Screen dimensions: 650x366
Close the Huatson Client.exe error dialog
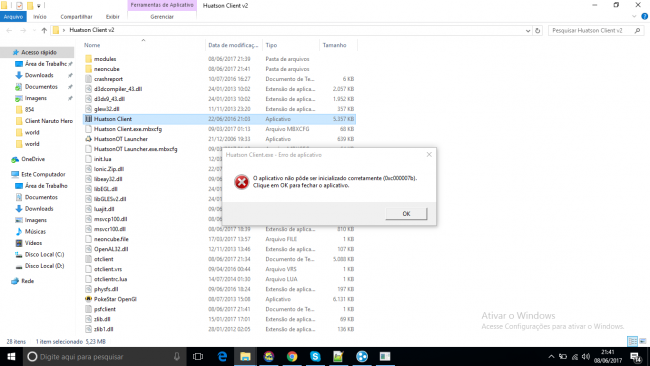pos(429,155)
